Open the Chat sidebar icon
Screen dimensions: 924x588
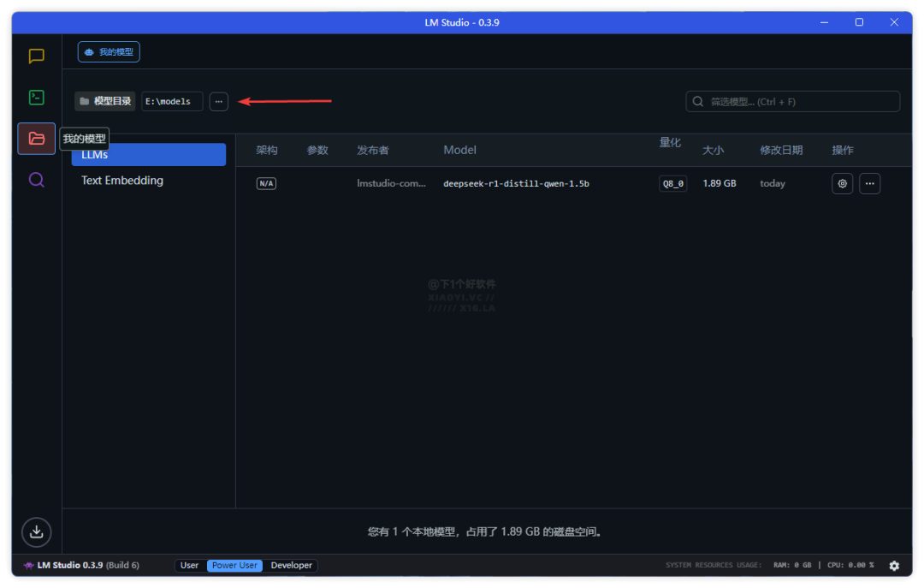pos(36,56)
